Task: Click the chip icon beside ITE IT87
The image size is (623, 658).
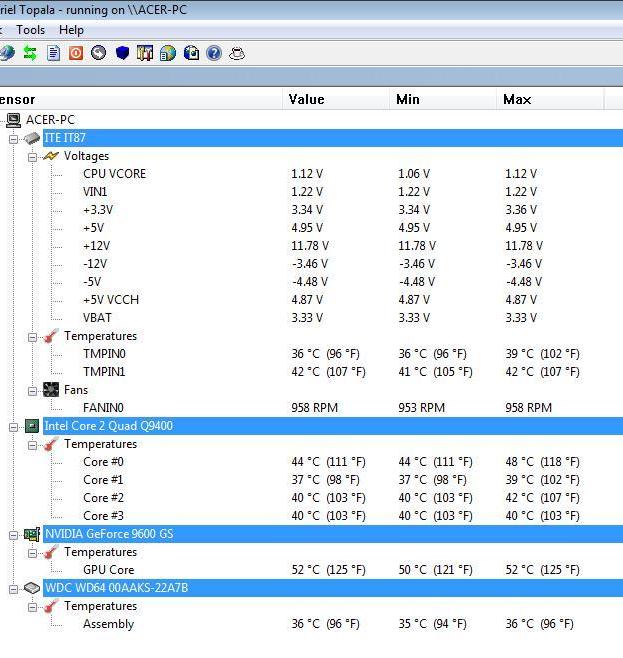Action: click(32, 138)
